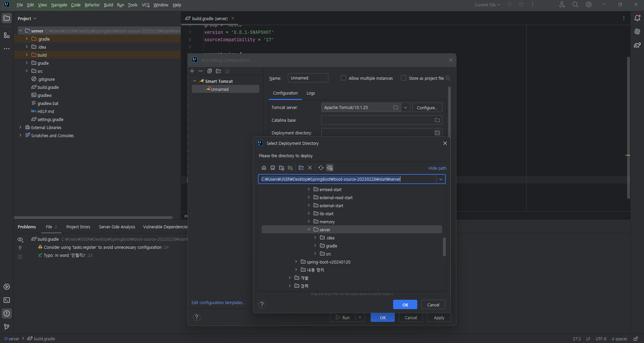Open the Structure tool window icon

[x=7, y=35]
